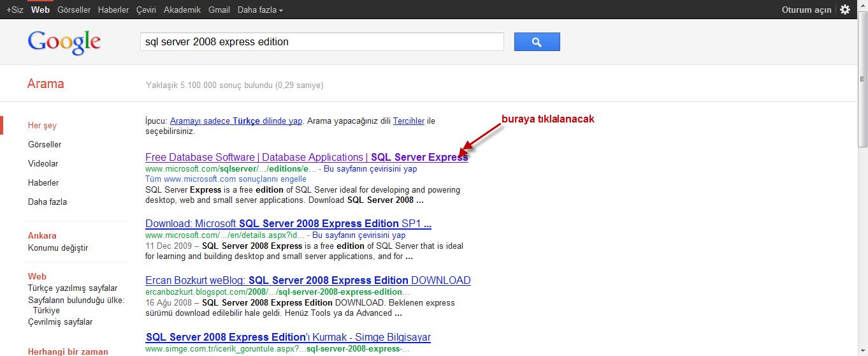The width and height of the screenshot is (868, 356).
Task: Open the +Siz link in top bar
Action: pos(15,10)
